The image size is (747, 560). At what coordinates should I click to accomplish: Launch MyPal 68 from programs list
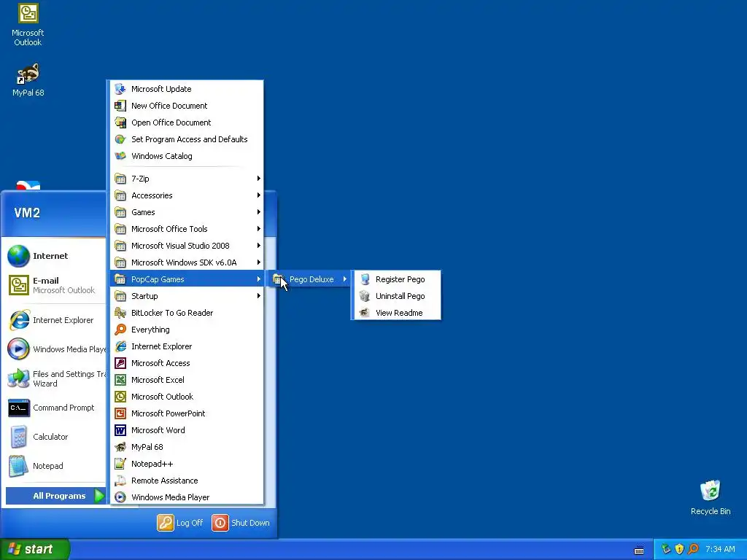pyautogui.click(x=187, y=447)
